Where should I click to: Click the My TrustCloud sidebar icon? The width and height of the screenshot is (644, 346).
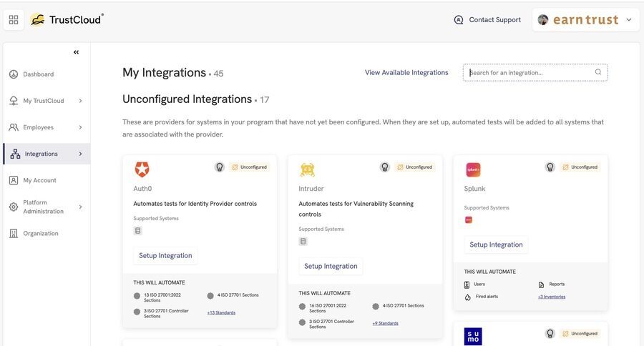coord(14,101)
